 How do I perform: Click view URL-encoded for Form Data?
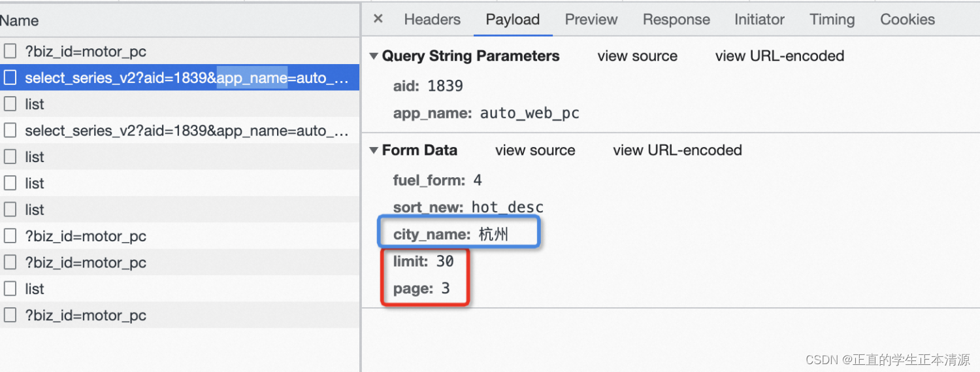pyautogui.click(x=678, y=150)
